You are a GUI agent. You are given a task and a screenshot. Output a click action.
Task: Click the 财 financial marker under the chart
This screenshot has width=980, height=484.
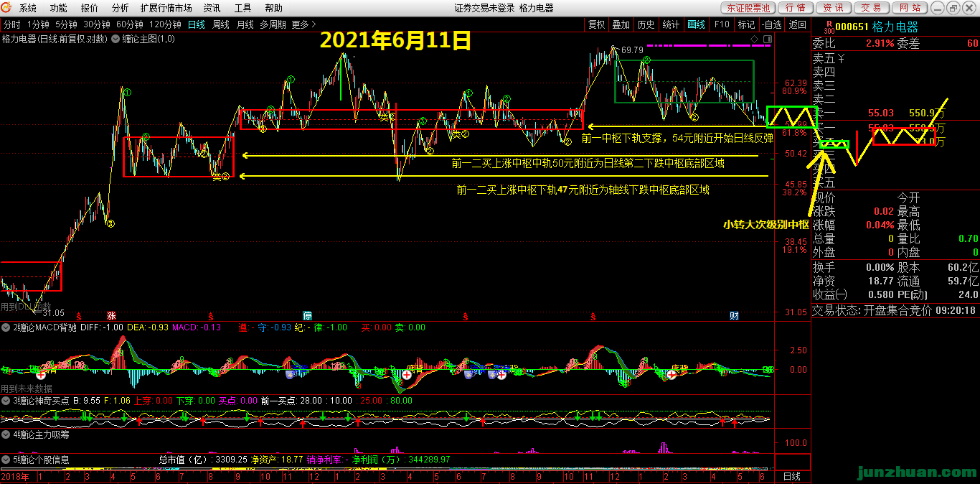tap(735, 316)
